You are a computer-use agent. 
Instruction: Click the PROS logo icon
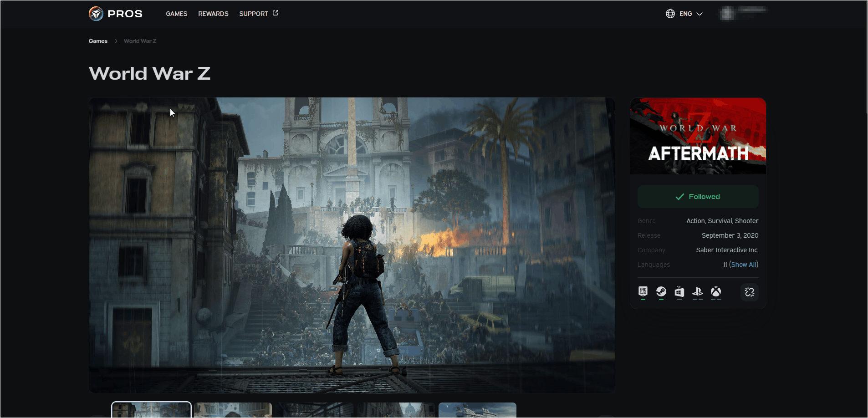[96, 14]
